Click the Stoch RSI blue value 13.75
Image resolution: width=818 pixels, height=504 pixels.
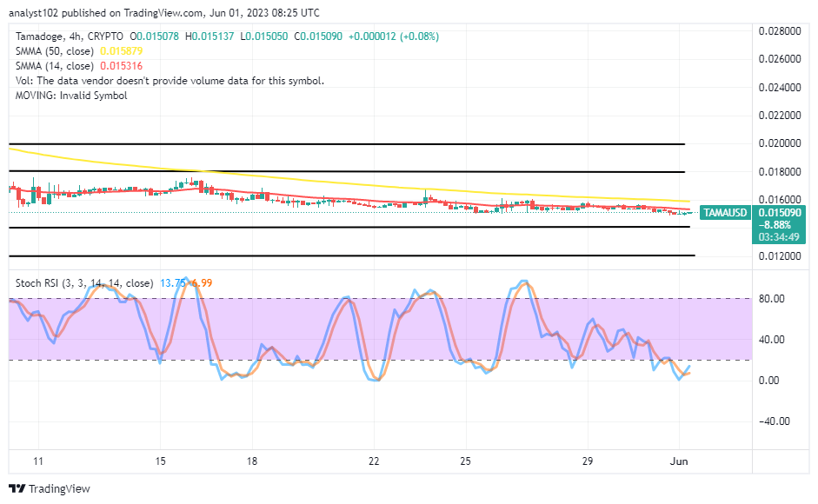(172, 283)
